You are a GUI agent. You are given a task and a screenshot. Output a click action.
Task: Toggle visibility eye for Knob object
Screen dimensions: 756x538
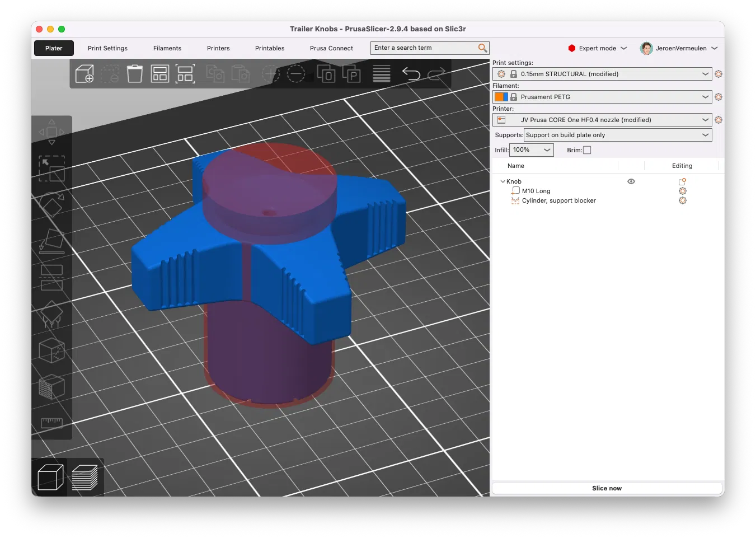[x=631, y=181]
